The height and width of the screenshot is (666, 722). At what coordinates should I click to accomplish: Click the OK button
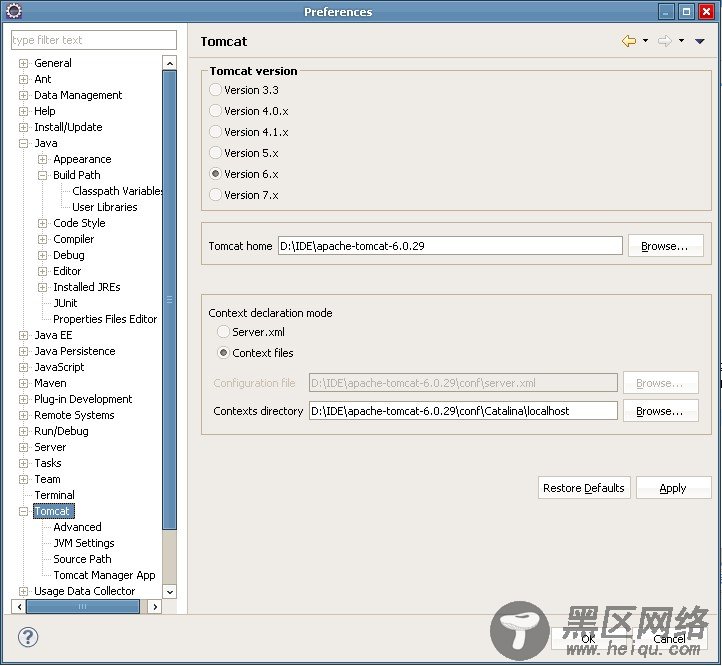[x=588, y=638]
